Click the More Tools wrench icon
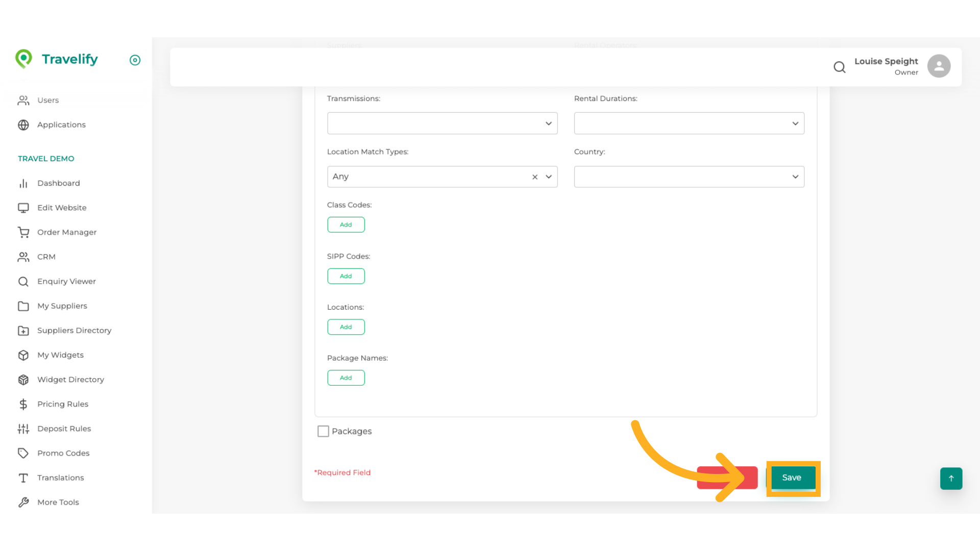 23,502
